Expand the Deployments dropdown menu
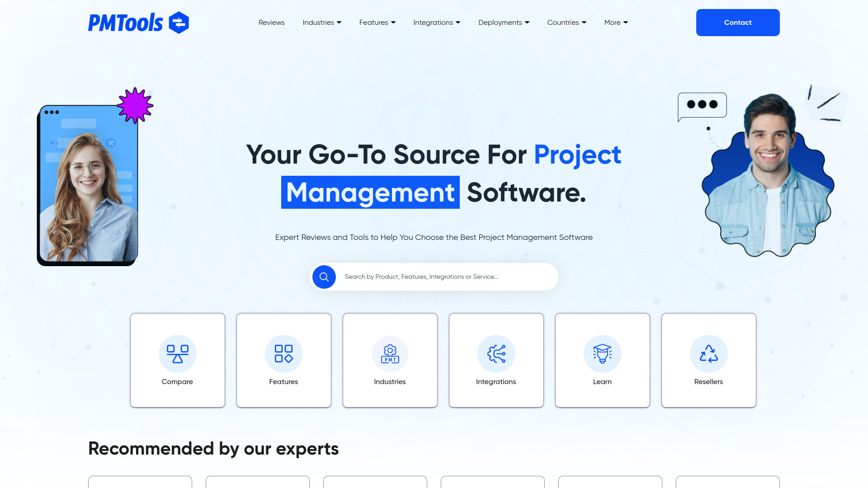The height and width of the screenshot is (488, 868). tap(504, 22)
